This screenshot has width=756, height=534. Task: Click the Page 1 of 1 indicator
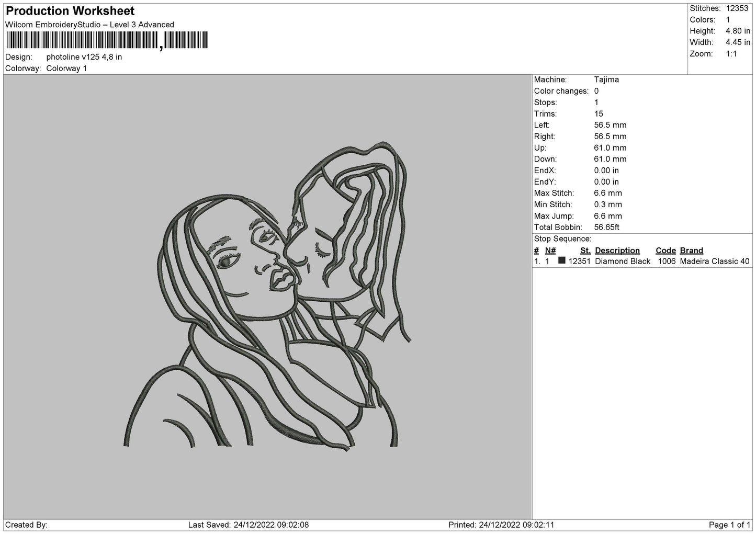pos(729,525)
